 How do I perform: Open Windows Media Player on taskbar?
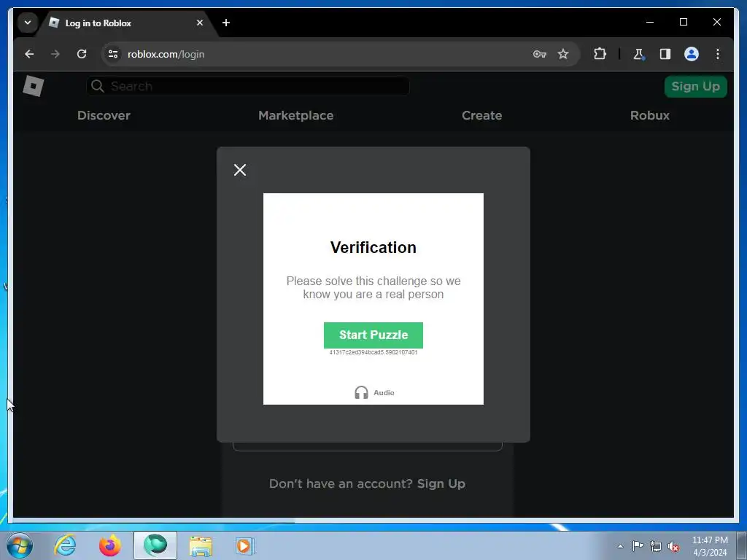click(x=245, y=545)
